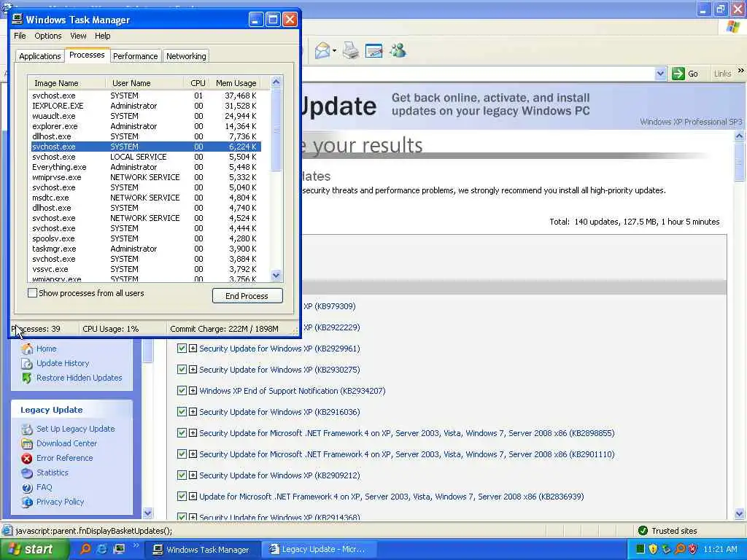747x560 pixels.
Task: Click the Task Manager CPU tray icon
Action: click(x=640, y=549)
